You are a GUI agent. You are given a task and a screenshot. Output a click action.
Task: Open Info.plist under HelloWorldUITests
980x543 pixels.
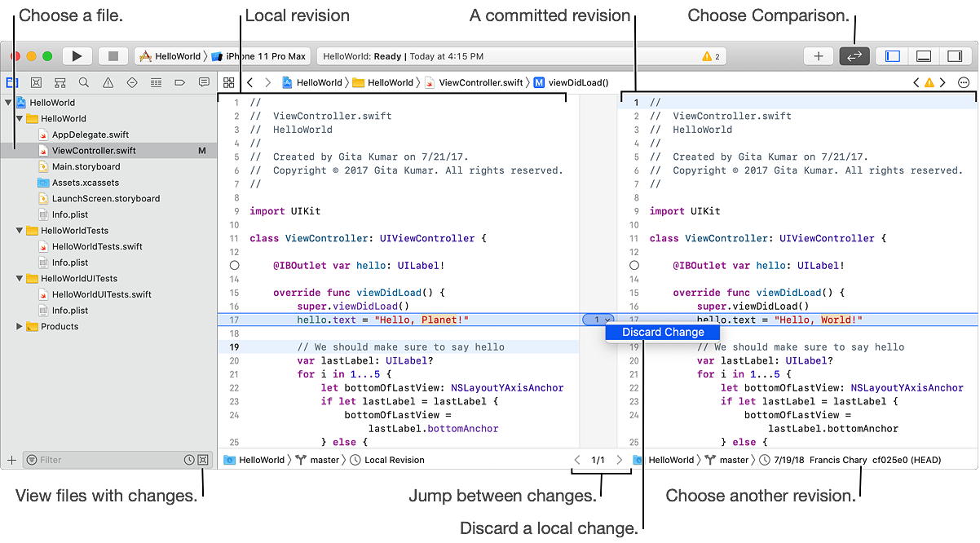70,311
